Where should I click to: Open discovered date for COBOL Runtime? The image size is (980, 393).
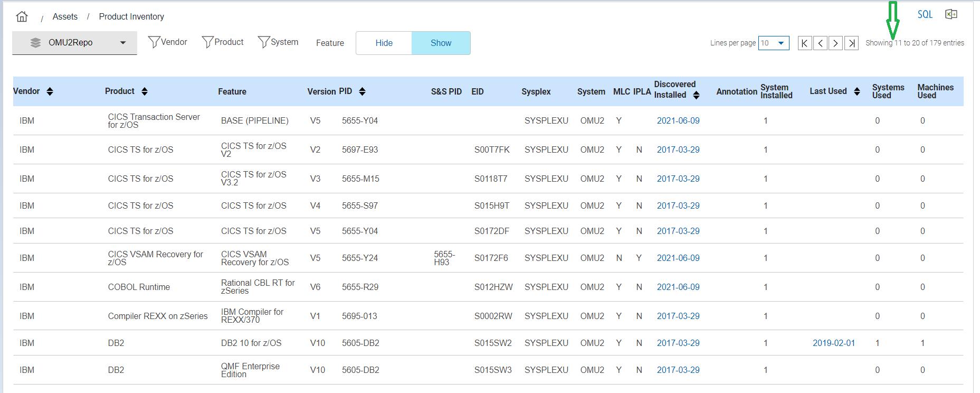(x=678, y=287)
